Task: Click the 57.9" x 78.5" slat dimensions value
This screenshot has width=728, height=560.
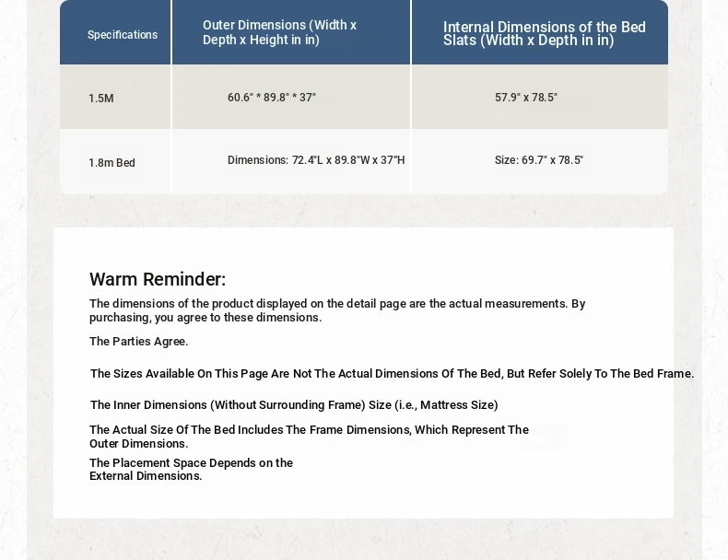Action: coord(525,98)
